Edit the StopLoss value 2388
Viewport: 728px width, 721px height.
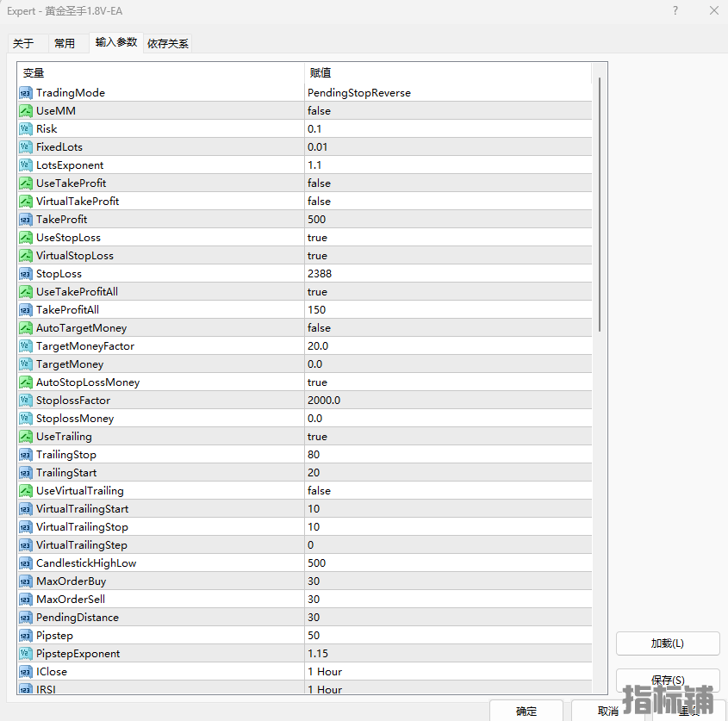tap(320, 274)
